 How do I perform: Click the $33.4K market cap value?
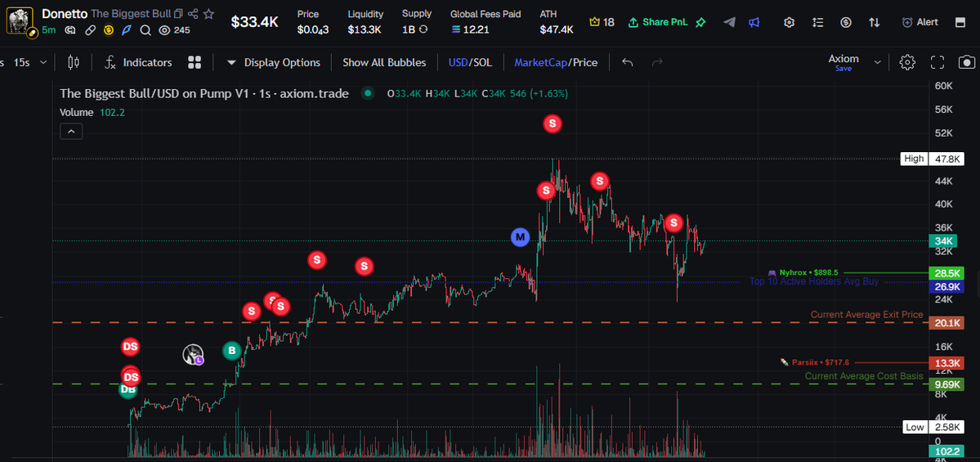click(254, 22)
